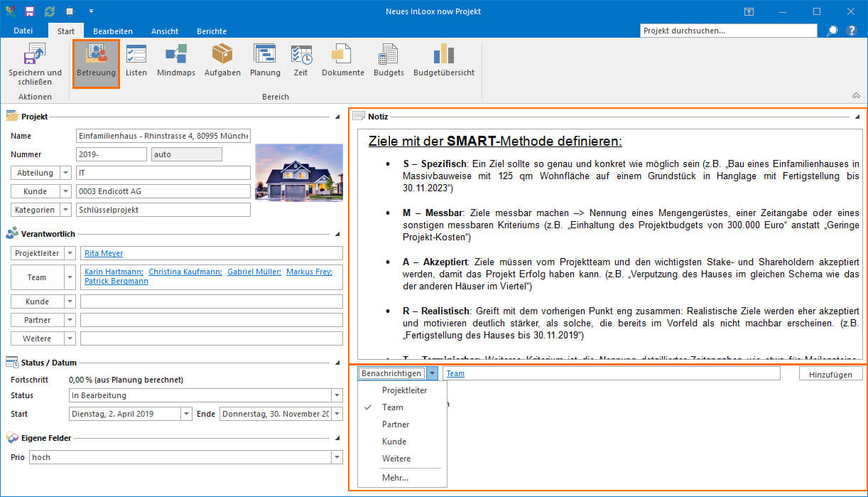Open the Planung section
Viewport: 868px width, 497px height.
(265, 60)
